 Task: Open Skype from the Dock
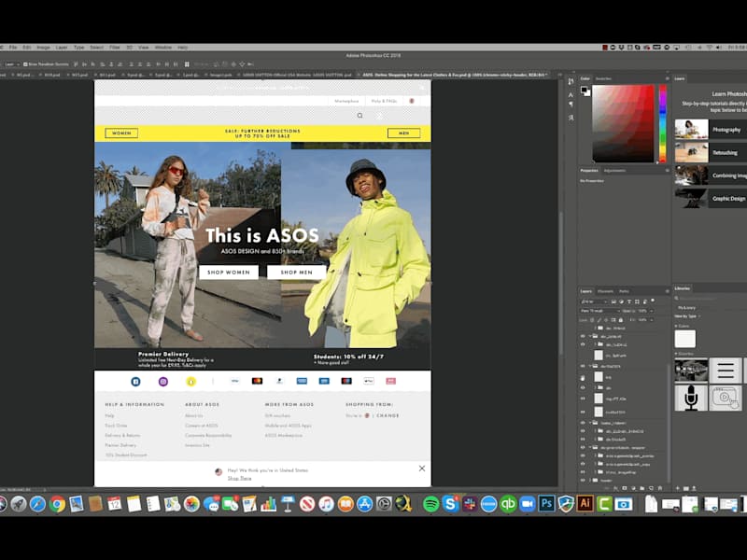pos(450,504)
